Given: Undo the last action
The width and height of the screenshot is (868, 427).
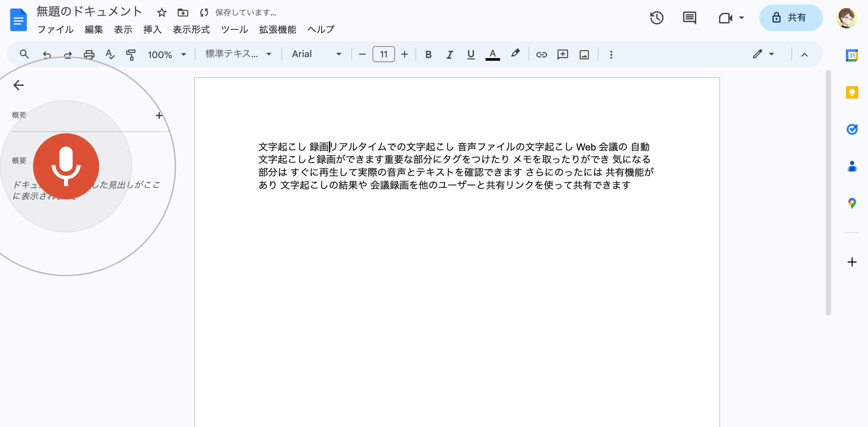Looking at the screenshot, I should point(47,54).
